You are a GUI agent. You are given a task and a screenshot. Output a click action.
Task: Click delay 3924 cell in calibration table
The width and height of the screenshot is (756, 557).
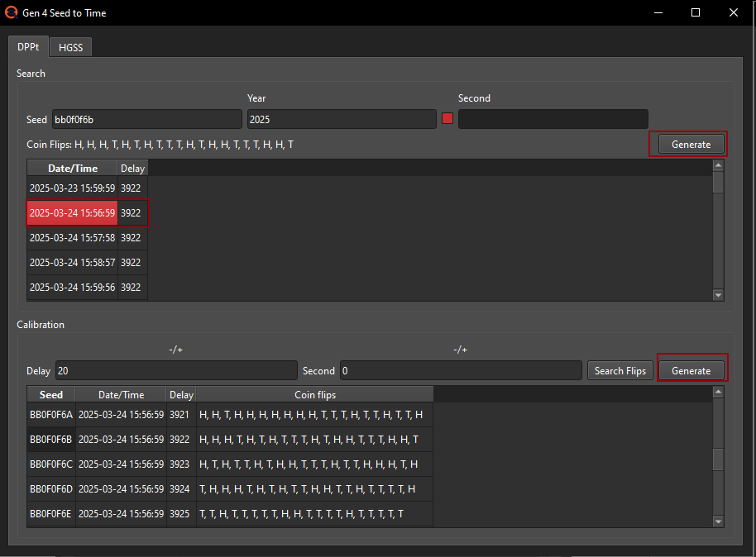click(181, 489)
